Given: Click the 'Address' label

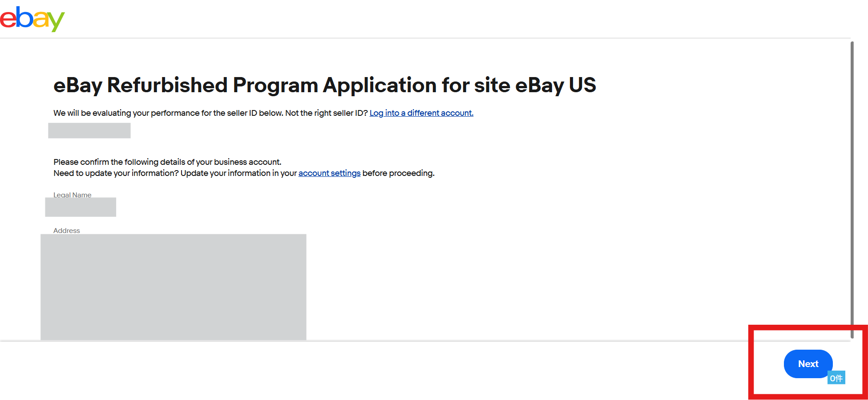Looking at the screenshot, I should 67,230.
